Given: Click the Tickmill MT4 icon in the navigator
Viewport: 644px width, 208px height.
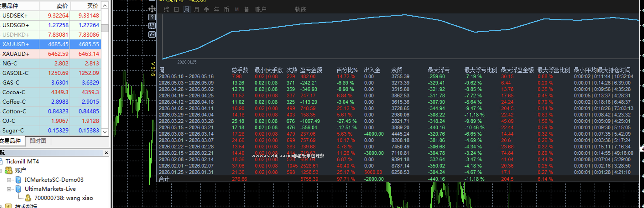Looking at the screenshot, I should 1,161.
